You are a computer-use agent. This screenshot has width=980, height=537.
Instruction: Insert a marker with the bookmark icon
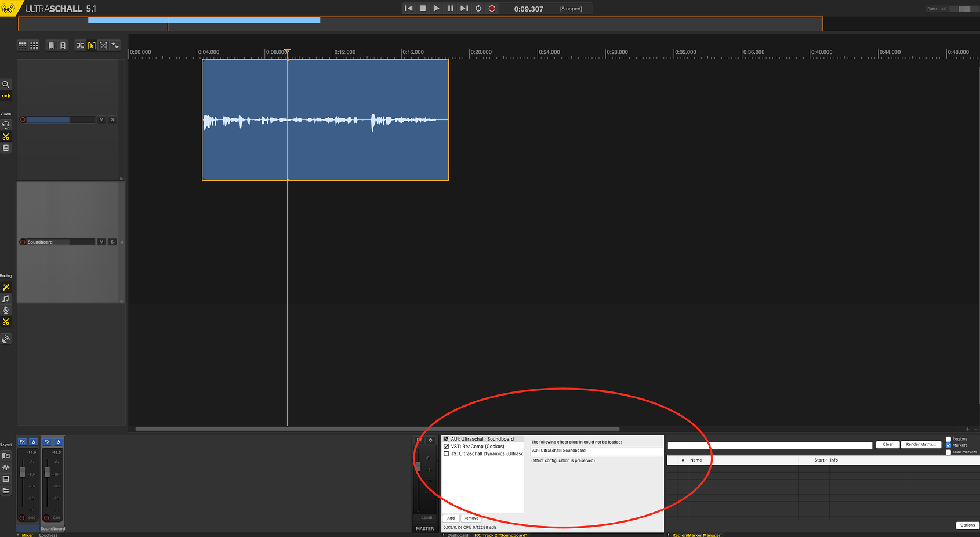[x=51, y=45]
